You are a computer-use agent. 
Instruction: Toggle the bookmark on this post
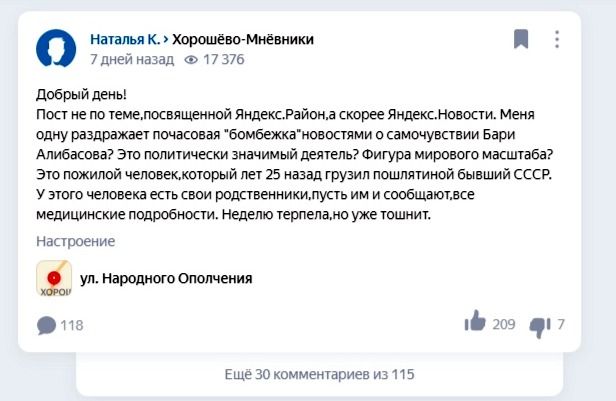[521, 39]
